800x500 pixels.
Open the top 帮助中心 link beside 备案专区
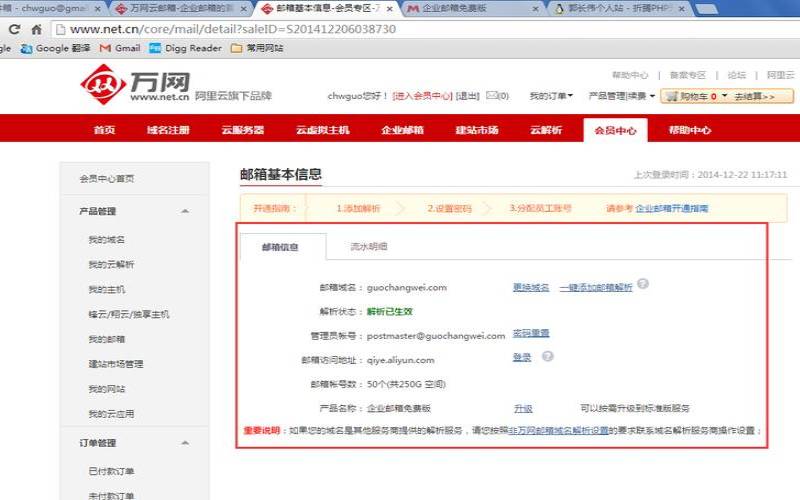click(x=630, y=75)
